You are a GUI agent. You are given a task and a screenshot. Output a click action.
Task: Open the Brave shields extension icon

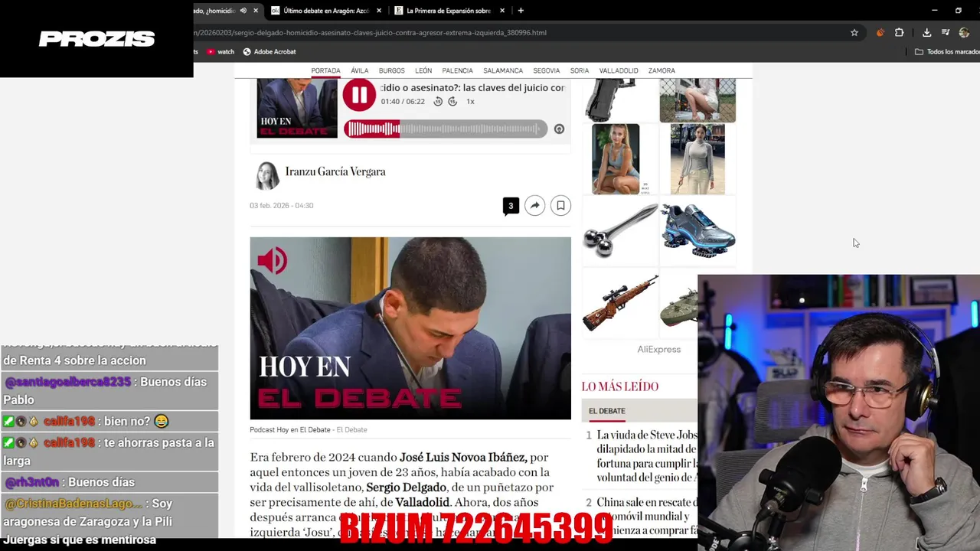coord(880,33)
